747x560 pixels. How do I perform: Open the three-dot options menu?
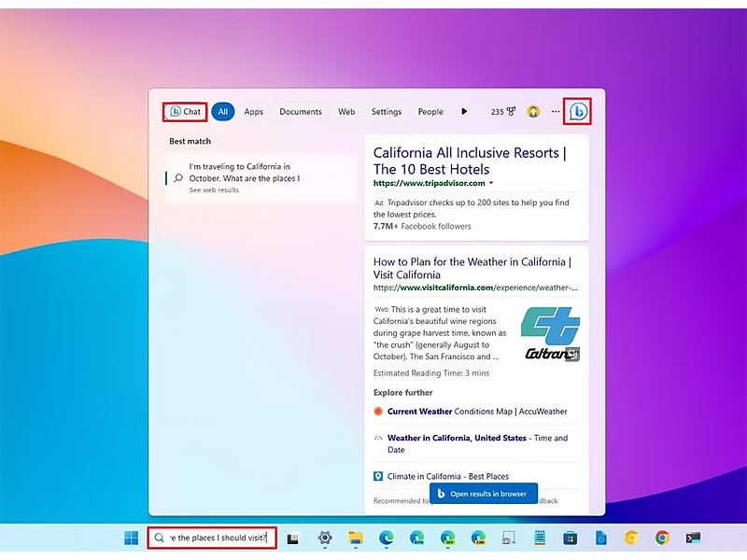click(x=556, y=112)
